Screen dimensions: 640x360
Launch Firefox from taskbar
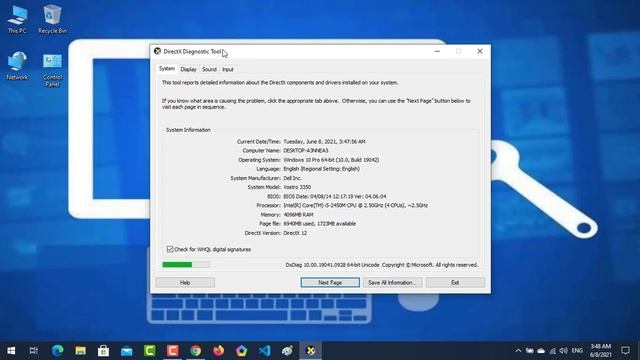[x=219, y=351]
